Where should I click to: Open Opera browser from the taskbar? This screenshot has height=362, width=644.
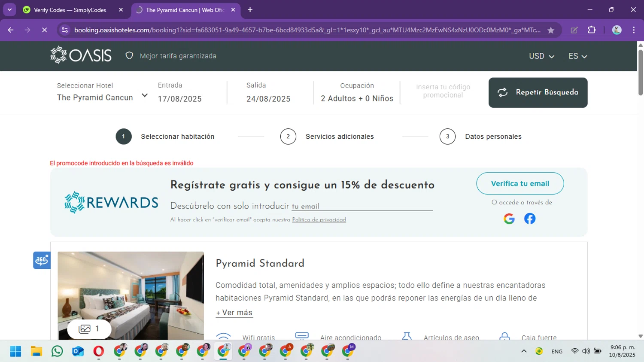[x=98, y=351]
